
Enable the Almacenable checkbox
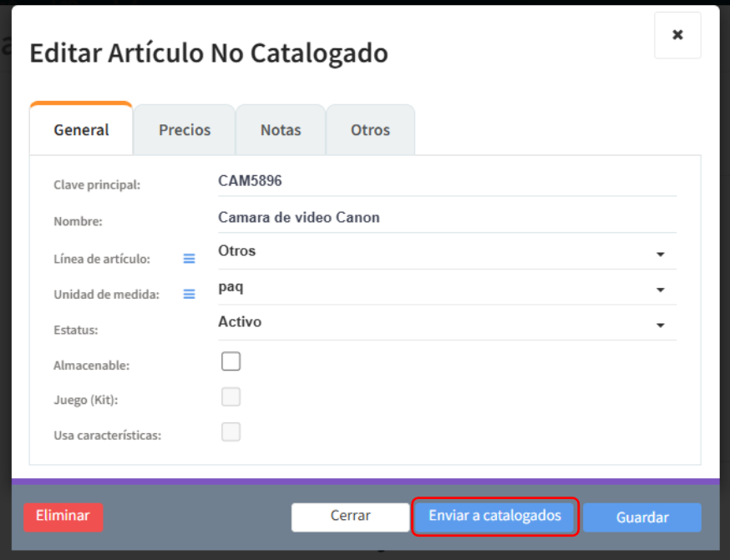pos(231,361)
